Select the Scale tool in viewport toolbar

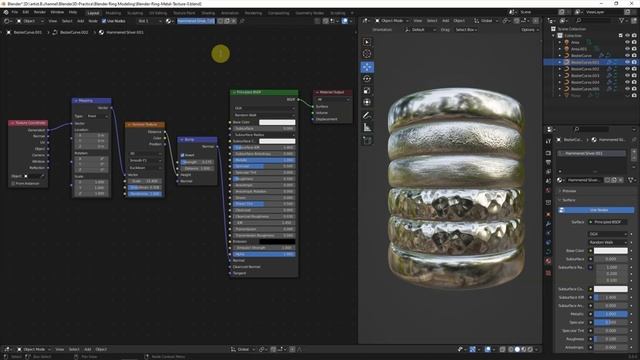pos(367,91)
